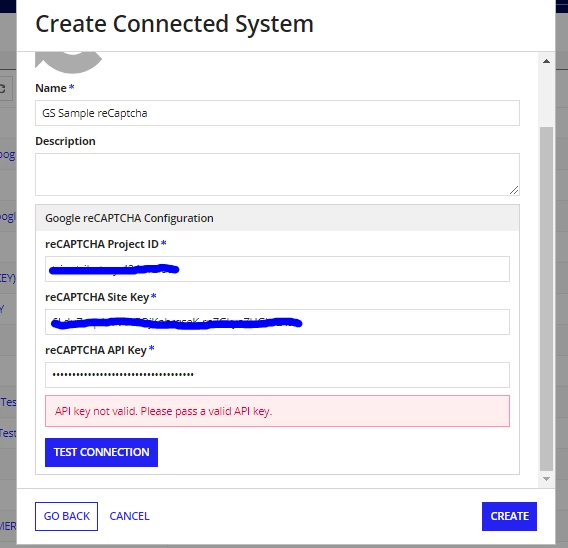Click the reCAPTCHA API Key field
Screen dimensions: 568x548
click(x=277, y=375)
